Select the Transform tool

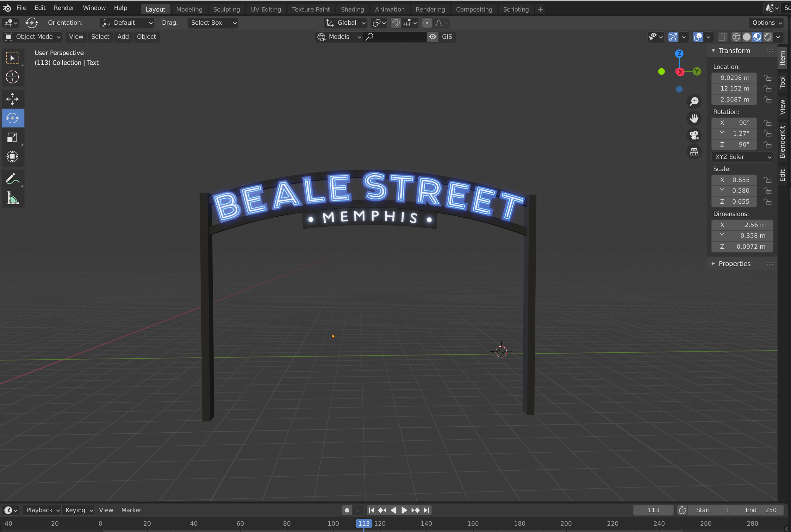pyautogui.click(x=13, y=157)
